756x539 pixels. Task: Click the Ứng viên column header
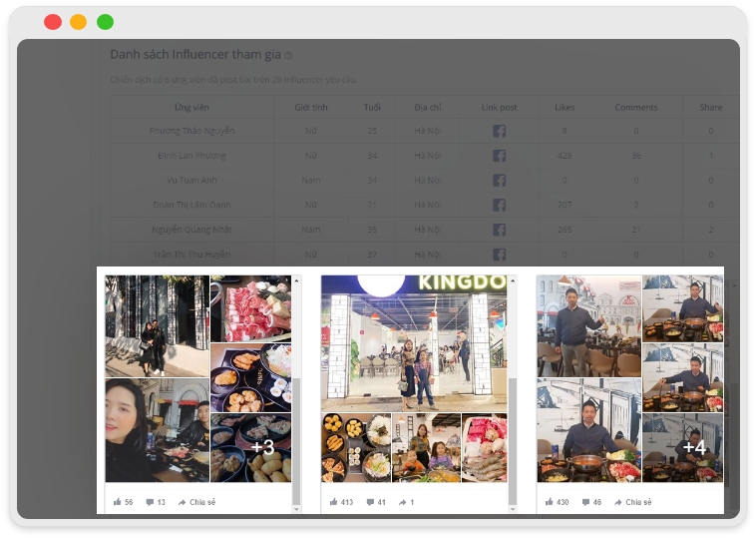tap(191, 107)
